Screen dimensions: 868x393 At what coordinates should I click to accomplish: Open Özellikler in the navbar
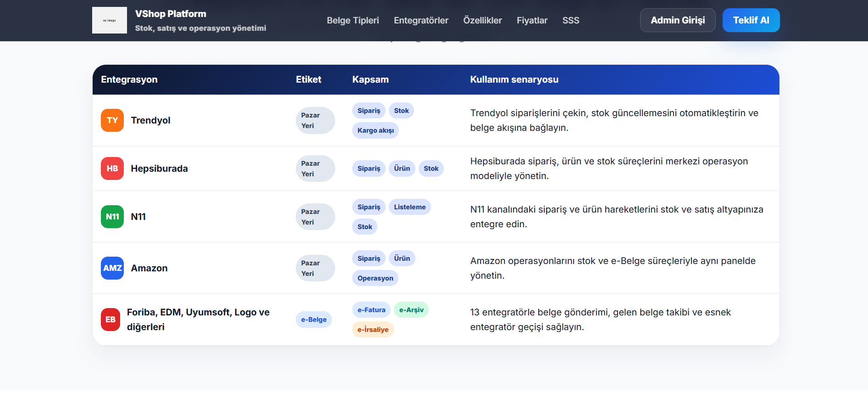point(482,20)
